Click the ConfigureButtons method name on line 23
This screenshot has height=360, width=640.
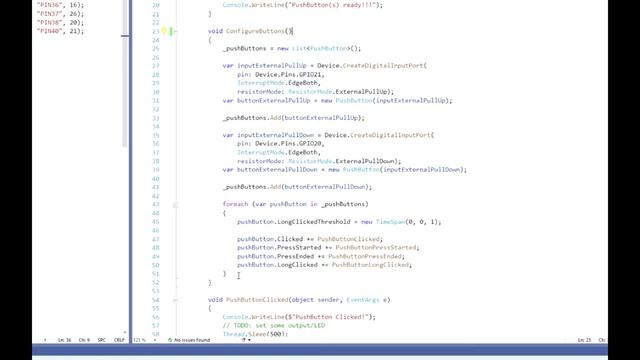pyautogui.click(x=256, y=31)
